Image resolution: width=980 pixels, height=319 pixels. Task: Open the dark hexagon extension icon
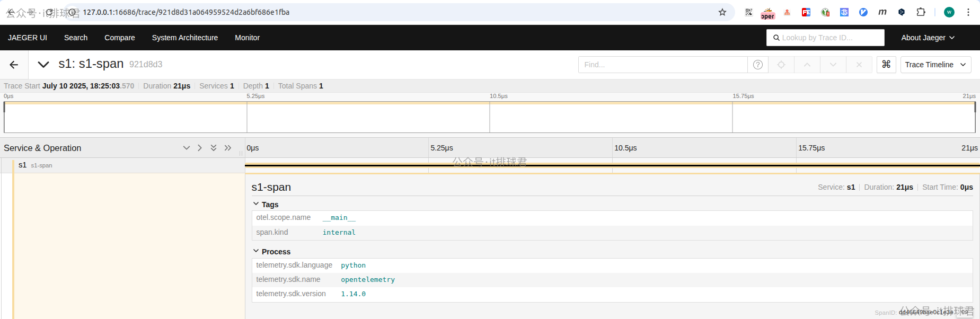click(902, 12)
